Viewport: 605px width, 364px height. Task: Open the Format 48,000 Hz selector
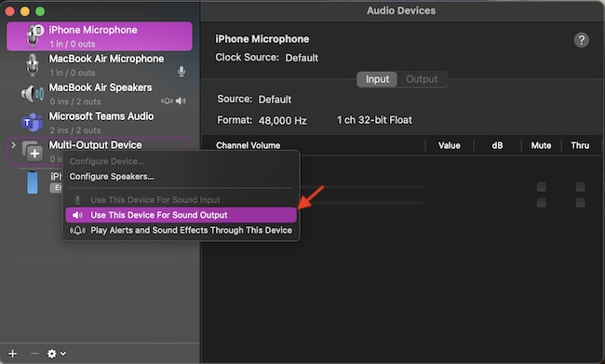pos(282,120)
